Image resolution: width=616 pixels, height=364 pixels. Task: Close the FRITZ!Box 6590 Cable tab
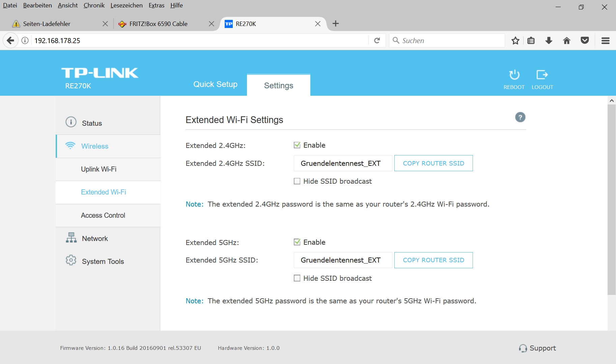pyautogui.click(x=212, y=24)
